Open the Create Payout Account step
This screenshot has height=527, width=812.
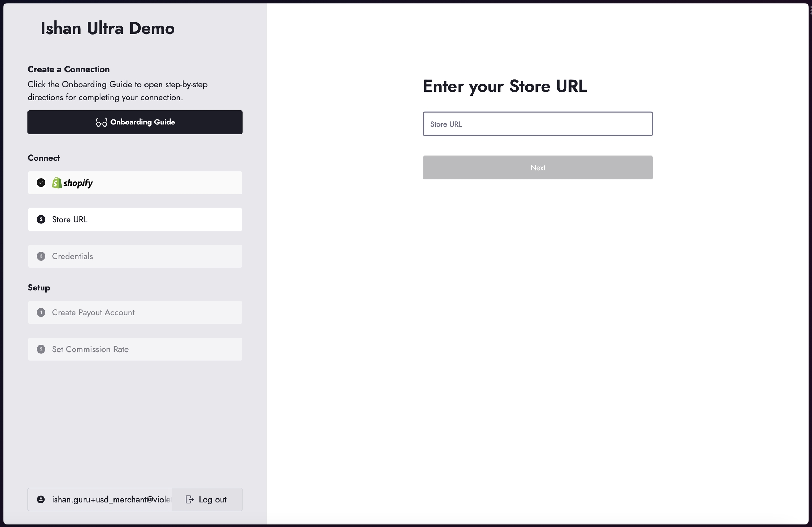tap(135, 312)
